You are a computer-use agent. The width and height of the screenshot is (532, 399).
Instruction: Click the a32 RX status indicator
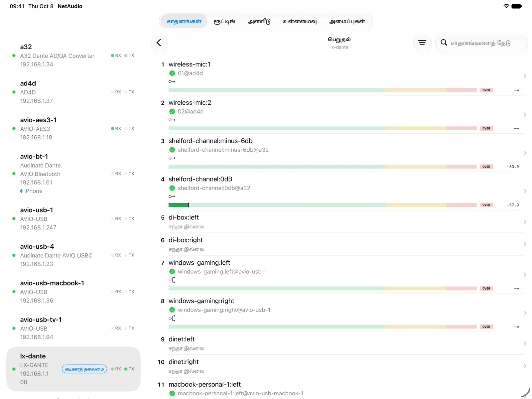coord(116,56)
